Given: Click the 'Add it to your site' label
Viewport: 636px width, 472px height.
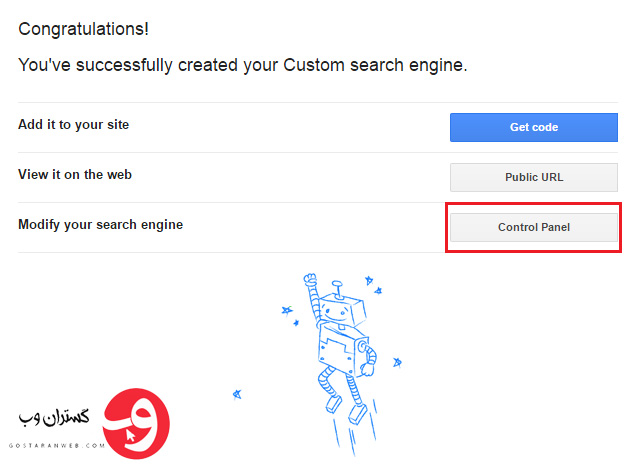Looking at the screenshot, I should click(x=73, y=124).
